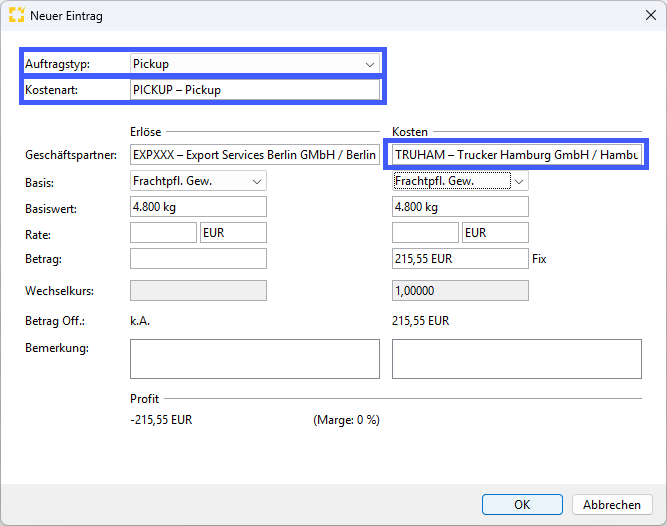Click the Betrag Off. value k.A.
Viewport: 667px width, 526px height.
click(140, 321)
